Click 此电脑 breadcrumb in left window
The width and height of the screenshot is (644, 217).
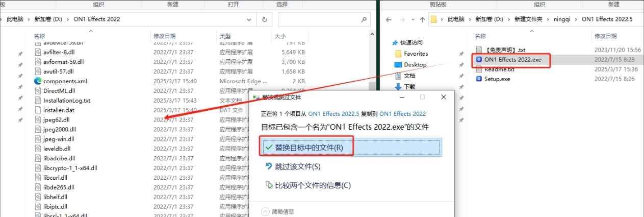16,19
